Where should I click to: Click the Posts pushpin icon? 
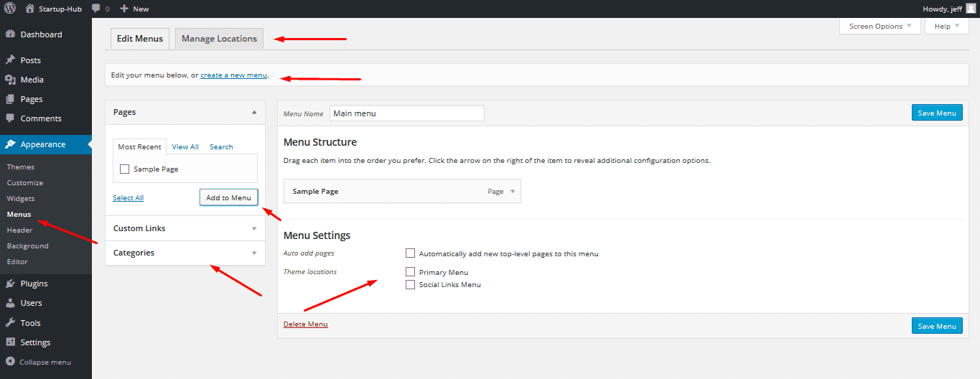10,60
